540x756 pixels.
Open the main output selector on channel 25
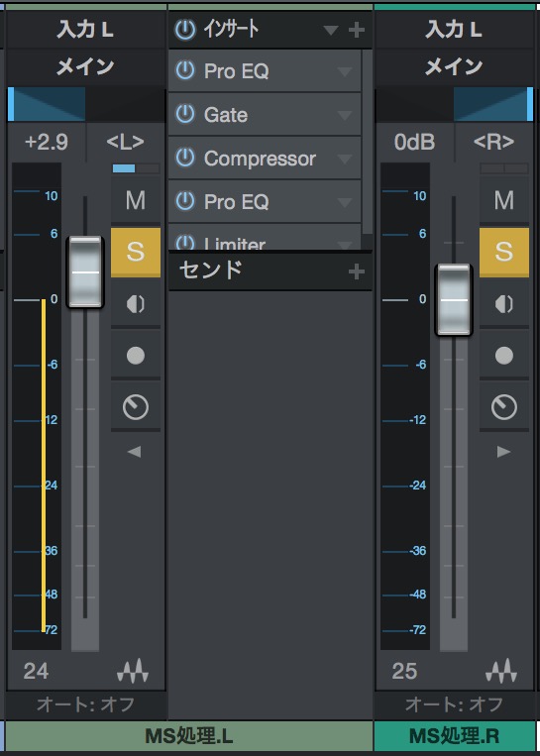(454, 66)
